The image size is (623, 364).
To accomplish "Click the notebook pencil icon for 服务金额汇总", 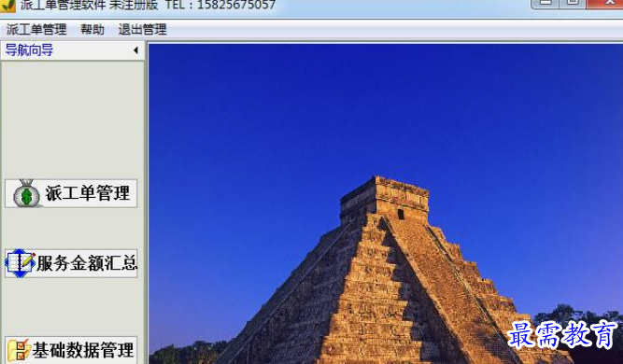I will coord(20,263).
